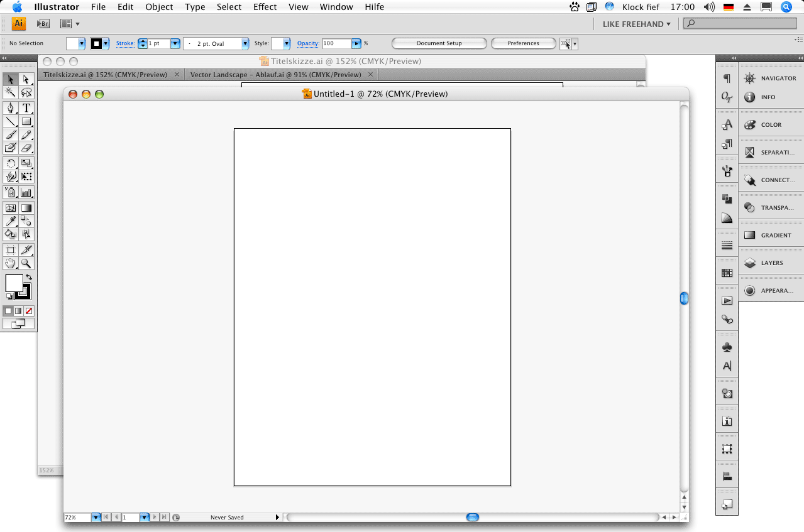
Task: Click the Opacity value field
Action: pyautogui.click(x=336, y=43)
